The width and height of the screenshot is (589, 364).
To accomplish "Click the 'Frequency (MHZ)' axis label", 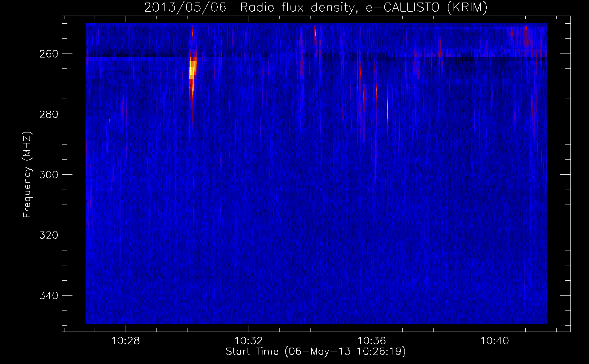I will pos(27,175).
